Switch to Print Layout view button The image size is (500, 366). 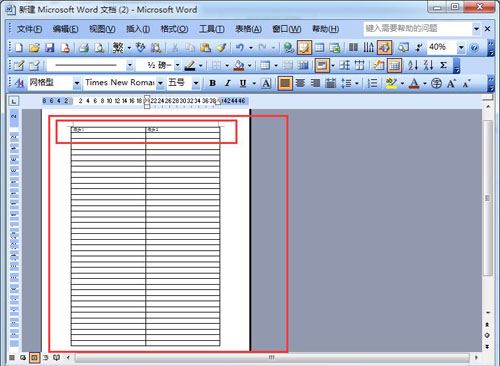(x=34, y=358)
